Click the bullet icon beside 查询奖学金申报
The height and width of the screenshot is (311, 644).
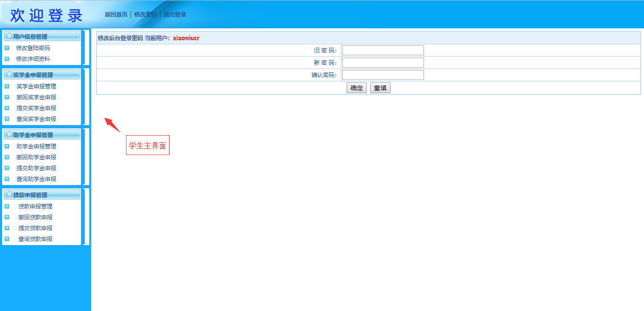pos(7,119)
